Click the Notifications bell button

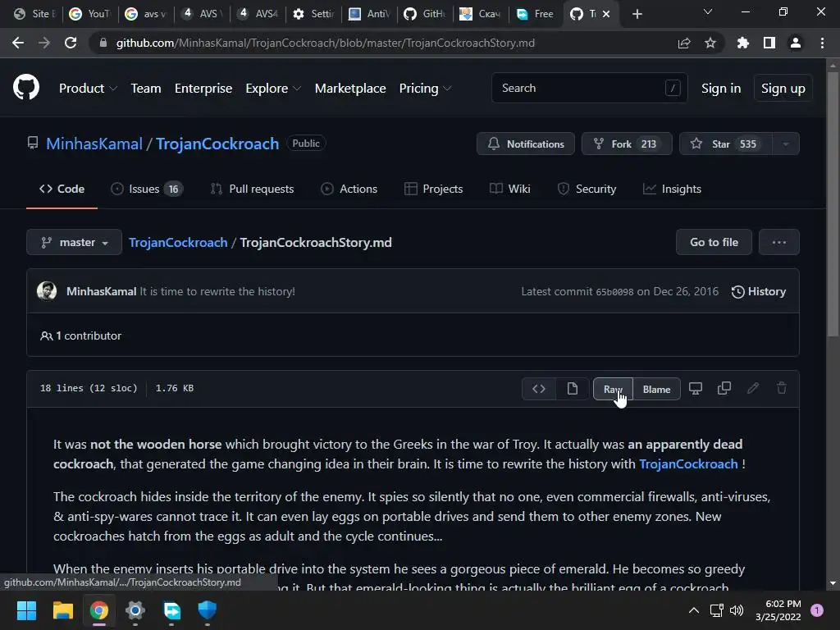point(526,144)
